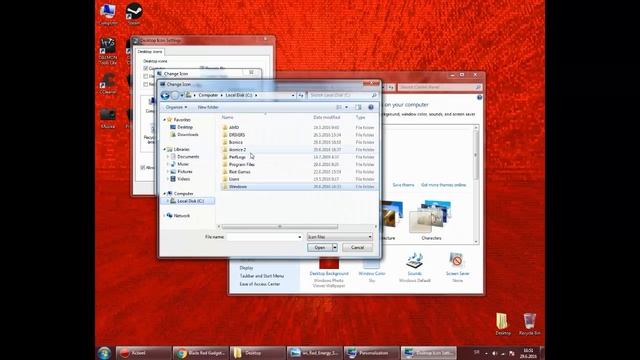This screenshot has width=640, height=360.
Task: Select Videos library in navigation pane
Action: [183, 179]
